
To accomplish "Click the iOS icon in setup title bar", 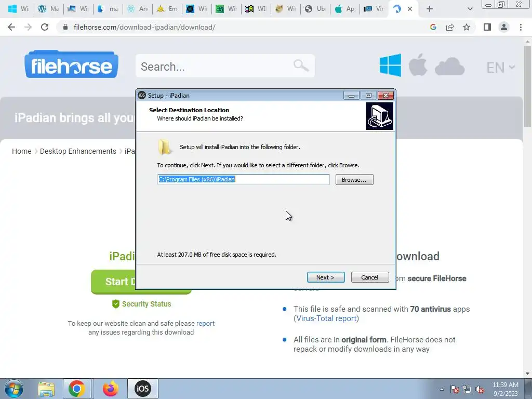I will 142,96.
